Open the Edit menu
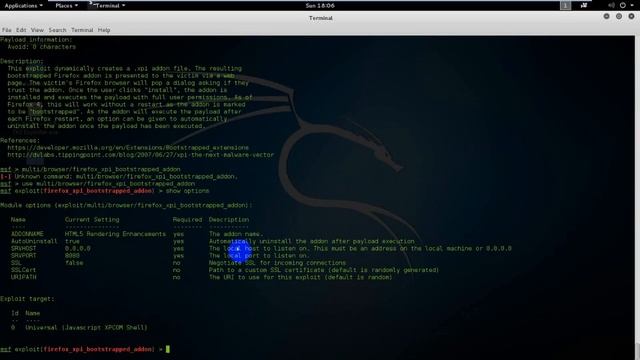The image size is (640, 360). click(21, 30)
